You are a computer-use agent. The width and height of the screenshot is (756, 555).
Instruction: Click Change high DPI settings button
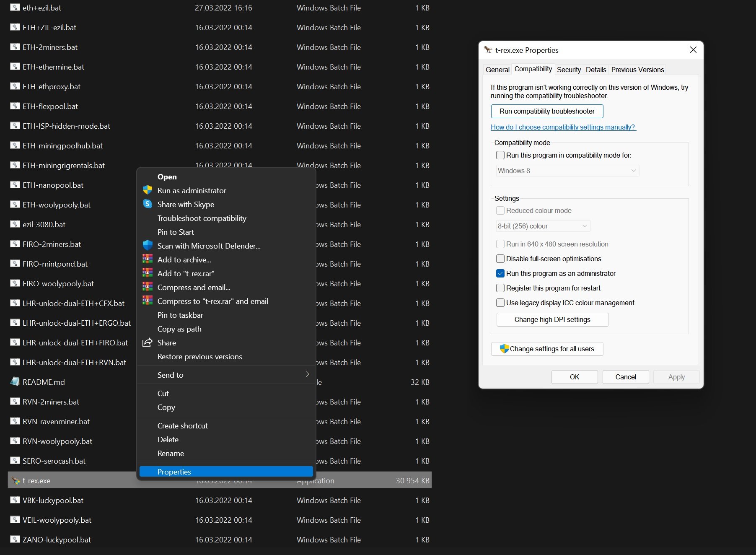552,319
